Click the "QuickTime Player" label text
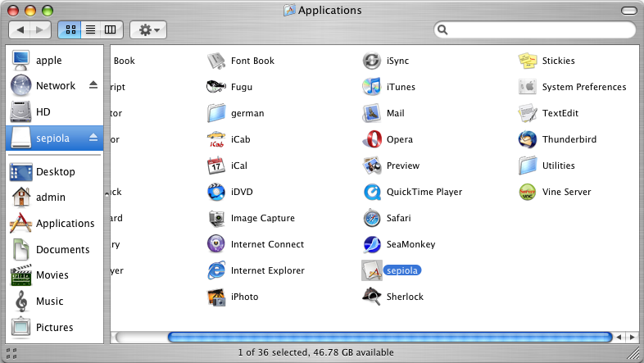 pyautogui.click(x=424, y=192)
